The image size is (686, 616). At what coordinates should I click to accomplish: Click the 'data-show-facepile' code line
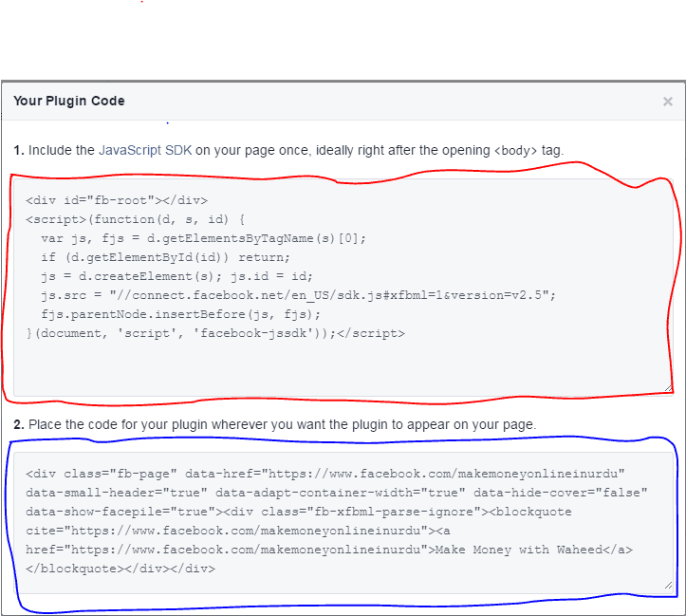point(298,512)
